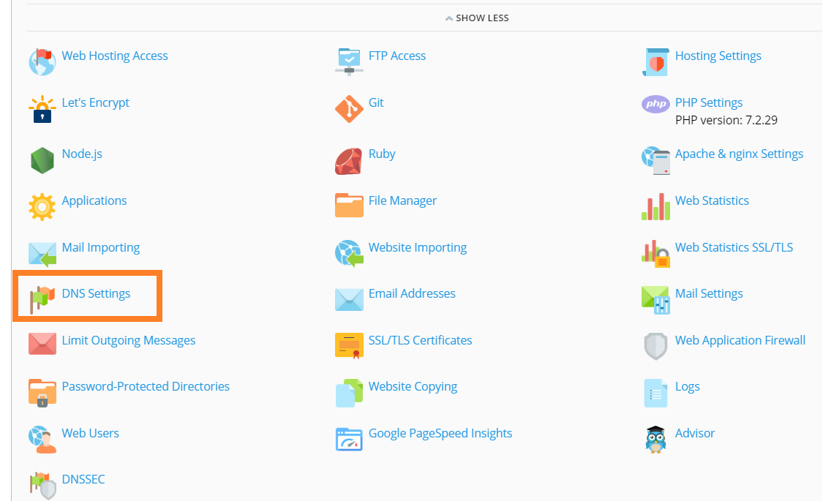The width and height of the screenshot is (823, 504).
Task: Open the PHP Settings link
Action: click(x=709, y=102)
